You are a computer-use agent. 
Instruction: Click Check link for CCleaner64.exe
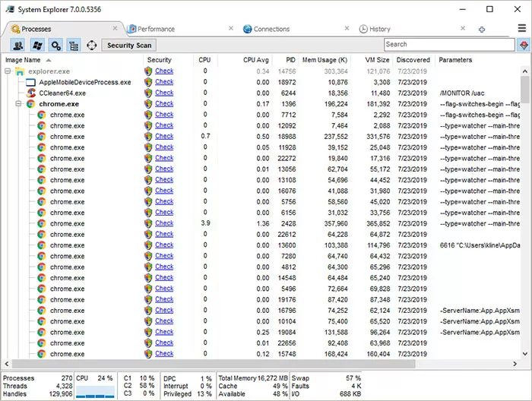click(164, 93)
